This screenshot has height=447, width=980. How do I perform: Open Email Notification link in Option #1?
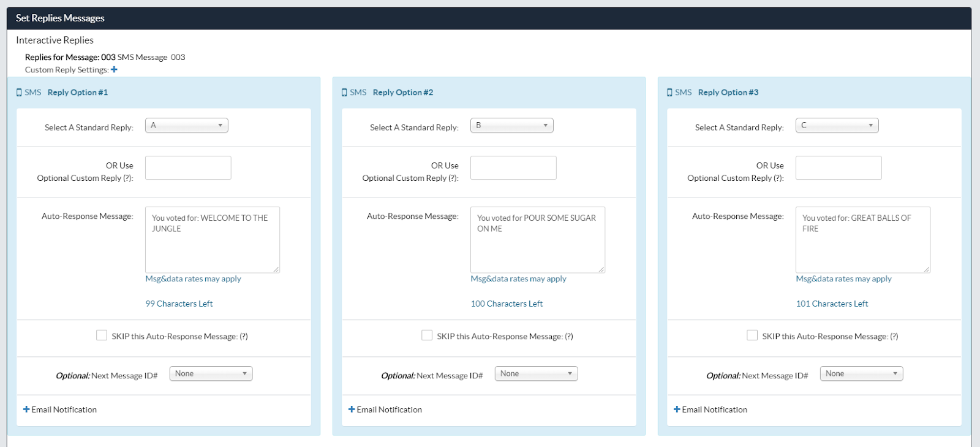point(64,410)
